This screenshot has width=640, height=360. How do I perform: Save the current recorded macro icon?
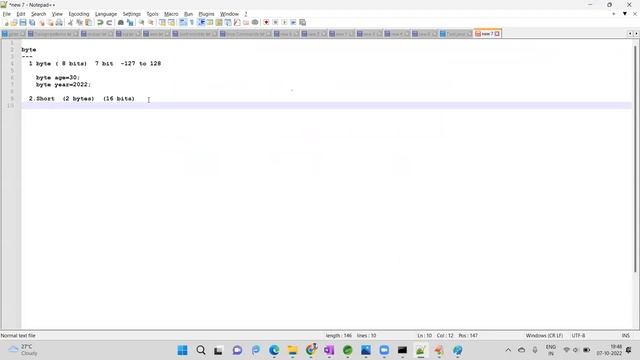[x=302, y=22]
